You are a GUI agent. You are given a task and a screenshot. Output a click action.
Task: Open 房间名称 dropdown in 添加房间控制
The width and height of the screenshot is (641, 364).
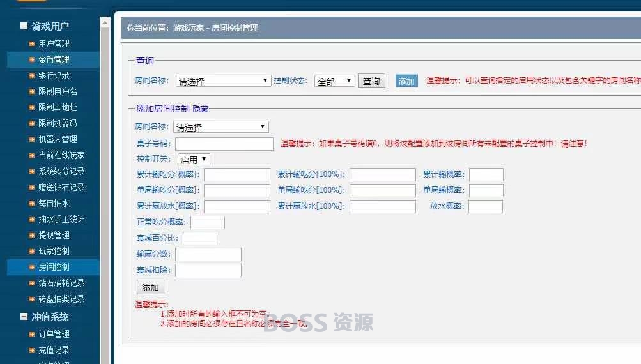[x=220, y=126]
